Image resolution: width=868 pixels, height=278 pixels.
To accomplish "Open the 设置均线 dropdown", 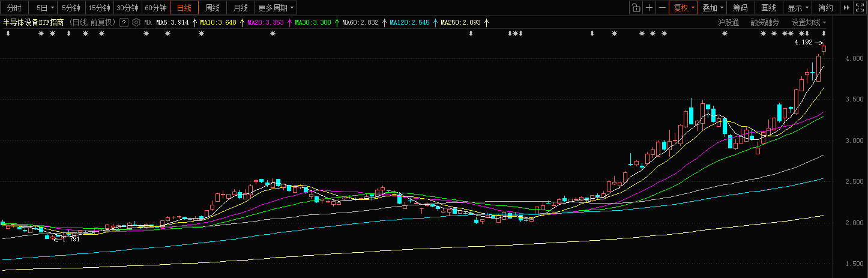I will tap(809, 22).
